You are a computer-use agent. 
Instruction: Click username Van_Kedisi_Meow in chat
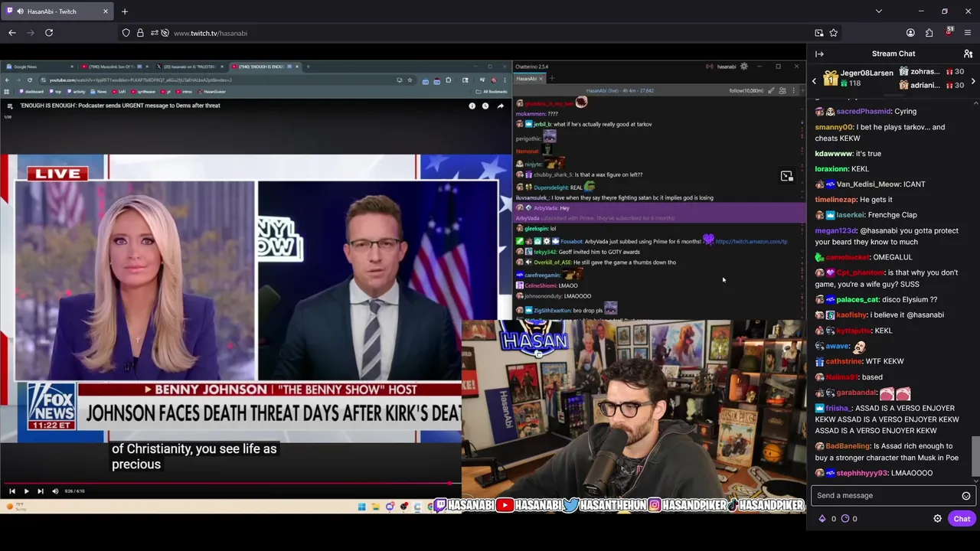tap(868, 184)
